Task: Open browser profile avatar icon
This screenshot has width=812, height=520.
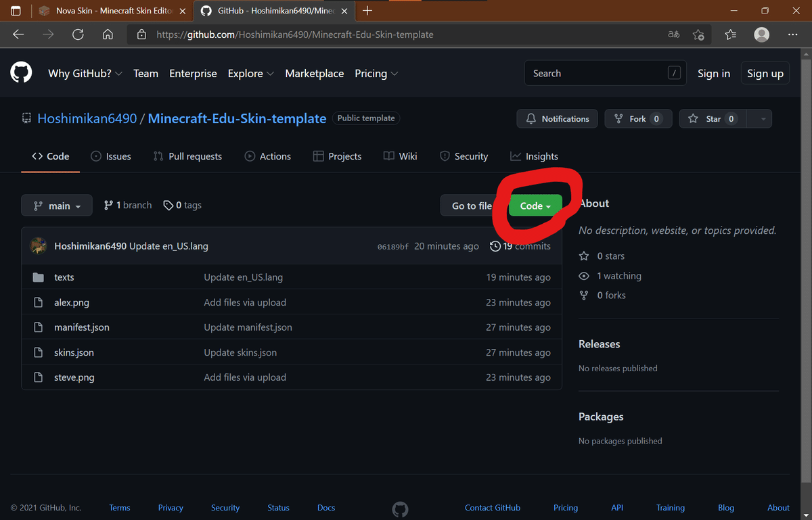Action: click(761, 34)
